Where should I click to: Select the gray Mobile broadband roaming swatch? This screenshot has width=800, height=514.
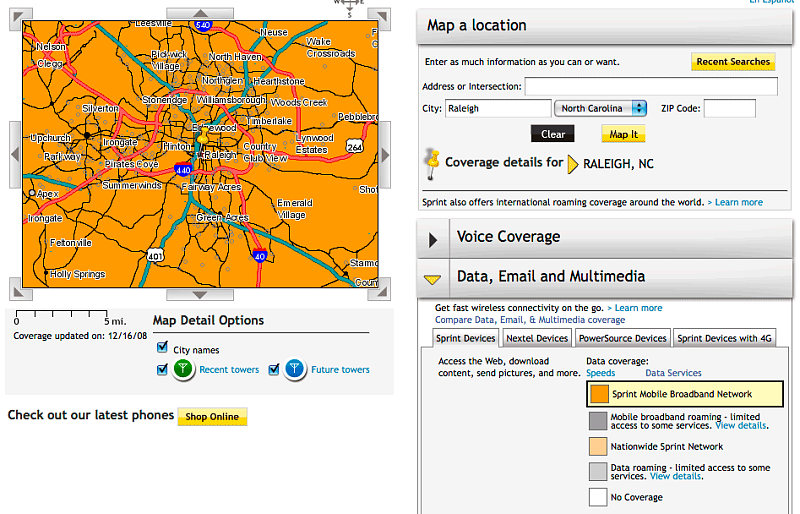coord(598,421)
